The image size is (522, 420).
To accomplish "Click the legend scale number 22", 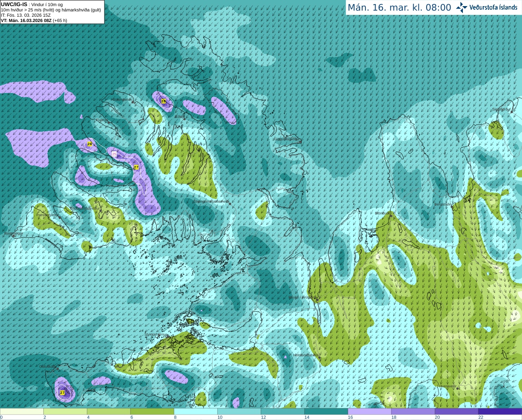I will [481, 418].
